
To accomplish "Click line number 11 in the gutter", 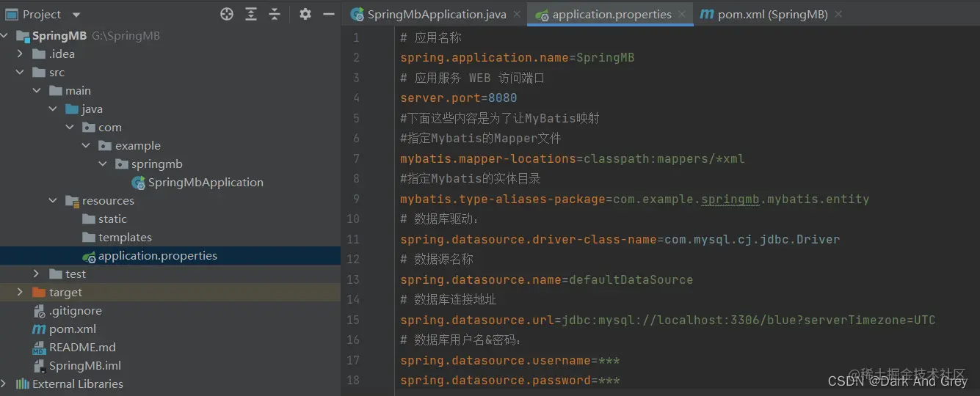I will 353,239.
